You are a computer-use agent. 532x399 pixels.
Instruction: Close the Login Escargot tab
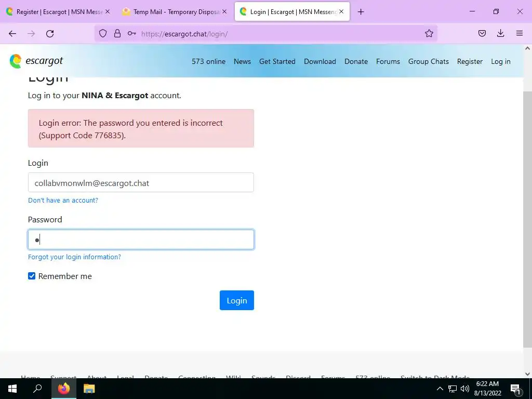click(x=341, y=11)
